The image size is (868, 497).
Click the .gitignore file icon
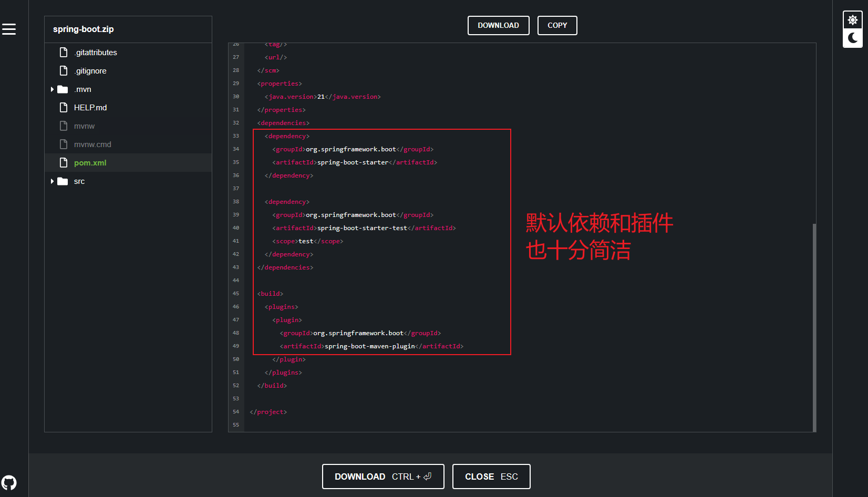point(64,71)
